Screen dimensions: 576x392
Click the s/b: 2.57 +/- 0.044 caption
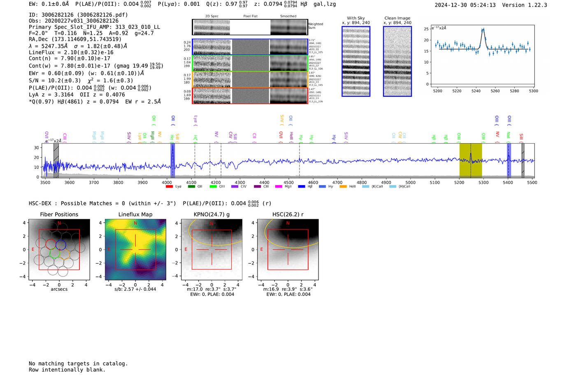(135, 289)
